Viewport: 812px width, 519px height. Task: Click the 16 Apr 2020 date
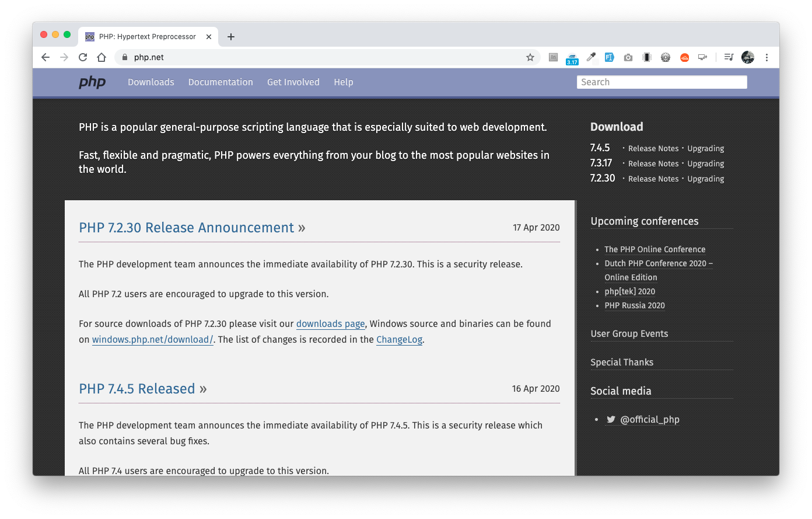[x=535, y=389]
